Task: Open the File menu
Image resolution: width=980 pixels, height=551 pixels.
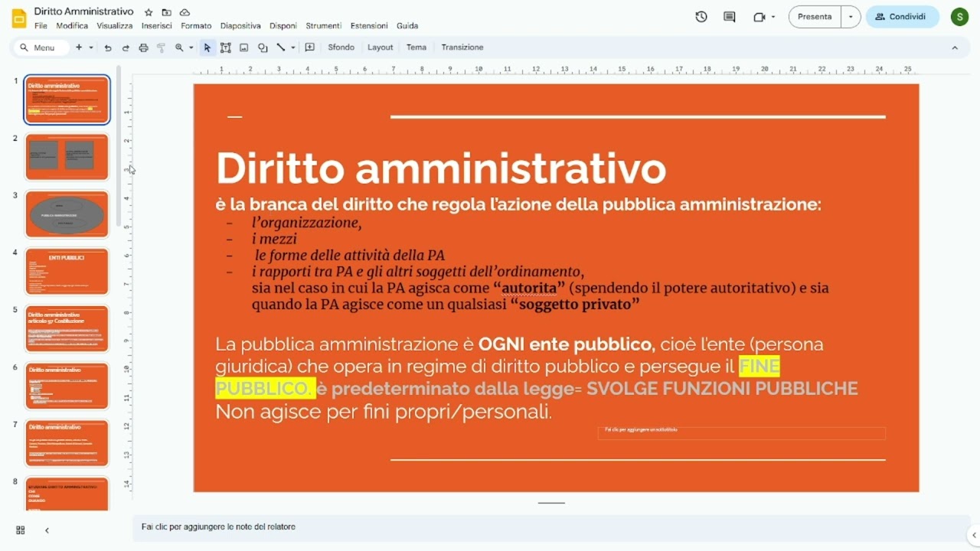Action: click(41, 26)
